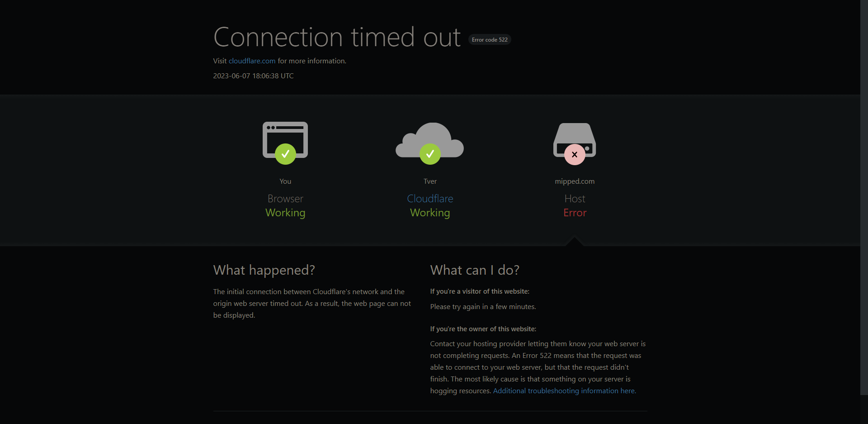Image resolution: width=868 pixels, height=424 pixels.
Task: Click the Browser Working status text
Action: point(285,206)
